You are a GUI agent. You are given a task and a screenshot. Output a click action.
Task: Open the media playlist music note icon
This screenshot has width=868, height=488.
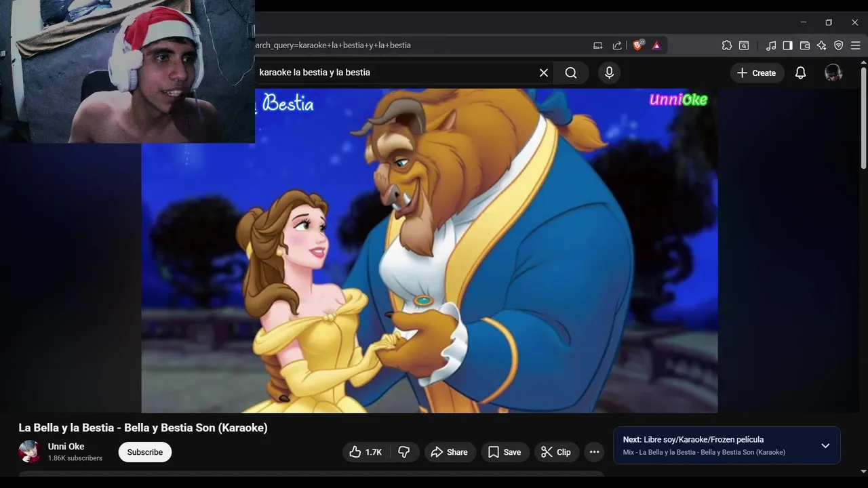771,45
